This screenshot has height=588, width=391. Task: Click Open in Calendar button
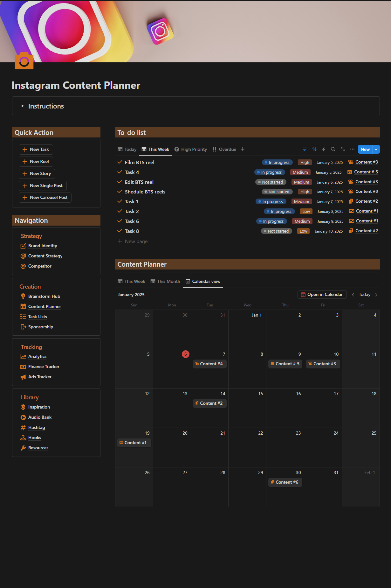pos(322,295)
